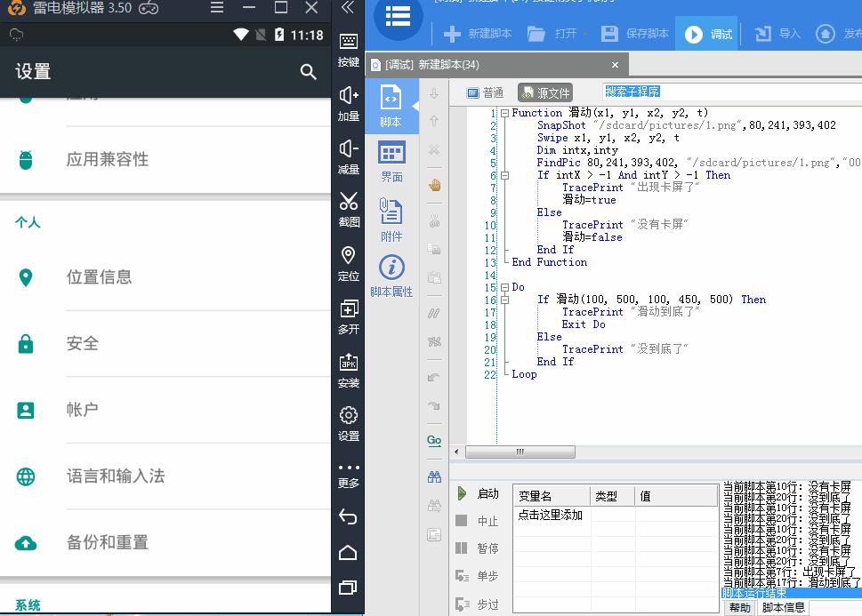Click the 定位 location icon in emulator sidebar
Screen dimensions: 862x616
348,262
